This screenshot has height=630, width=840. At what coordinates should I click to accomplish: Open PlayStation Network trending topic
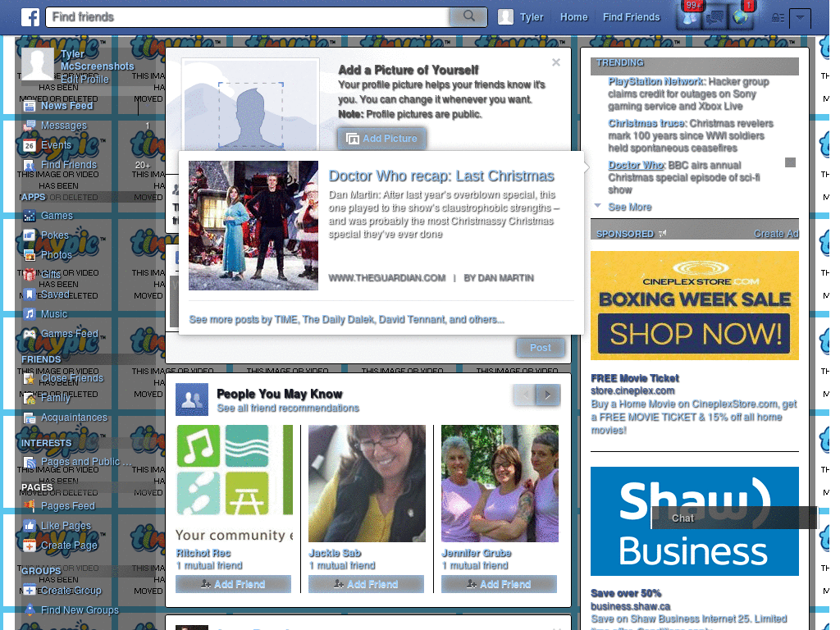pos(655,81)
